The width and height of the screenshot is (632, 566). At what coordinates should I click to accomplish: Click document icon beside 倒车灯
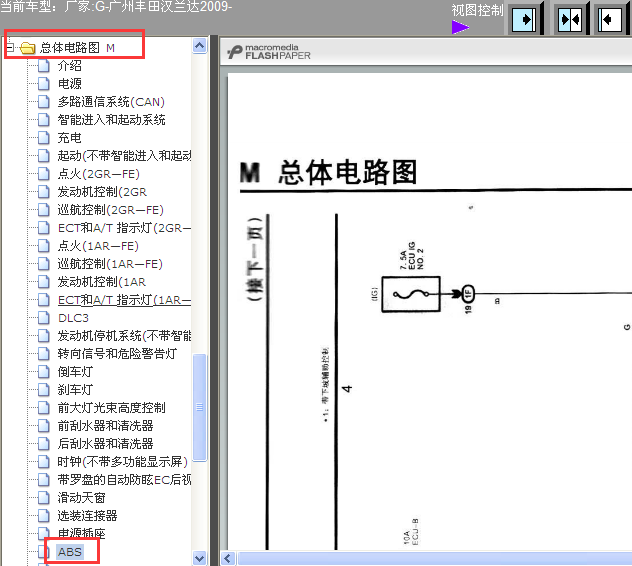point(44,372)
